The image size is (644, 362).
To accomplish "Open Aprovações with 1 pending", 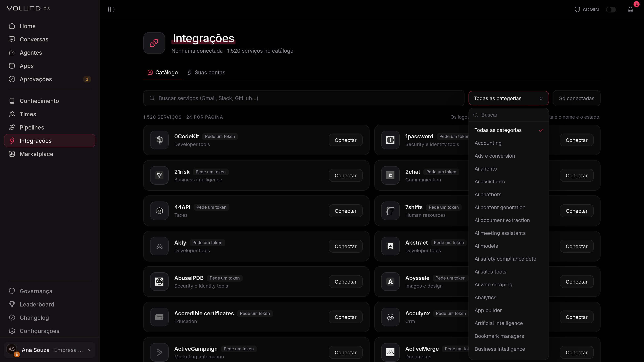I will click(x=50, y=79).
